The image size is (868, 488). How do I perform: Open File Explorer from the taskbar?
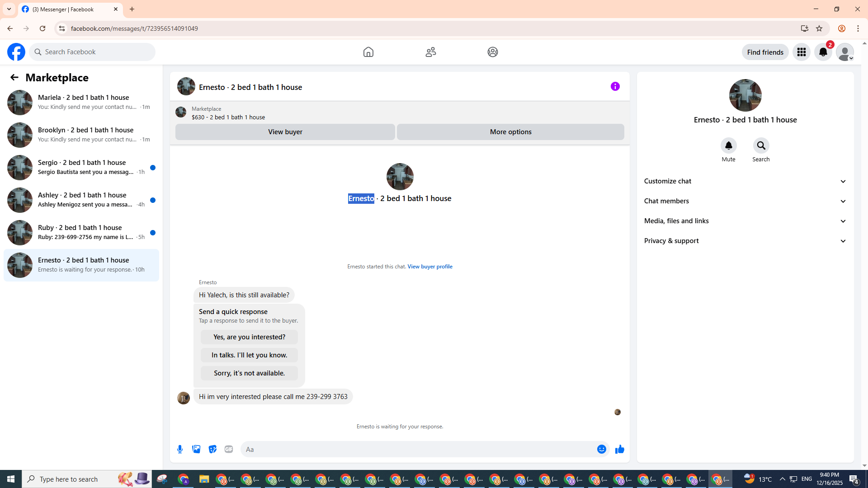(x=204, y=479)
